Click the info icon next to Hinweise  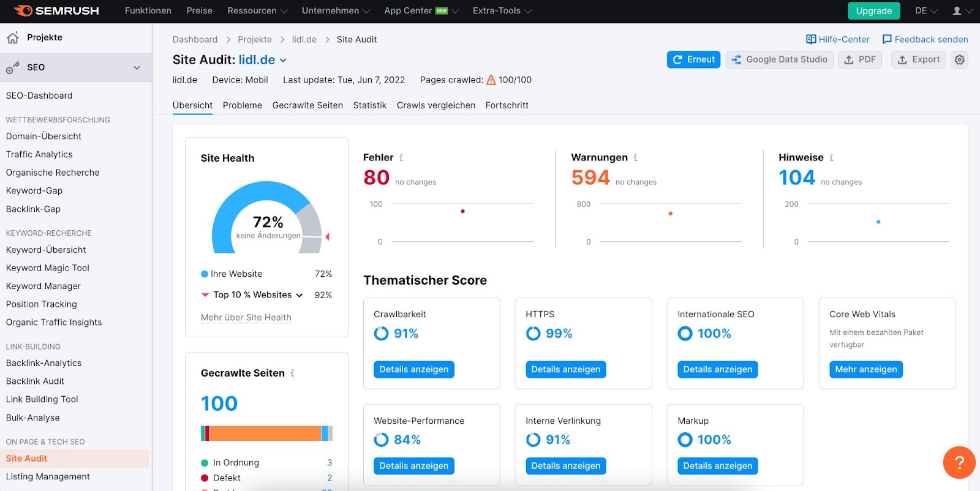(831, 158)
